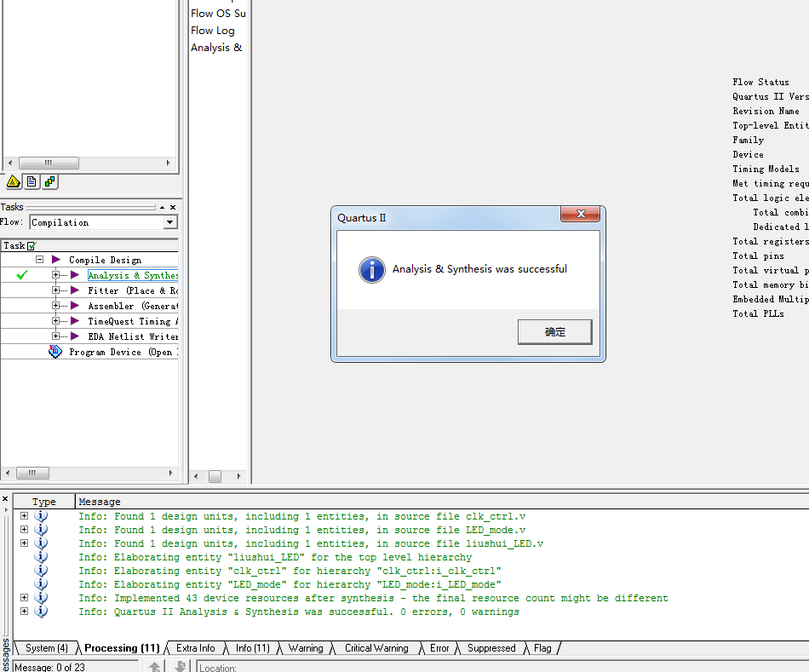Click the blue info icon in Quartus II dialog

point(372,269)
